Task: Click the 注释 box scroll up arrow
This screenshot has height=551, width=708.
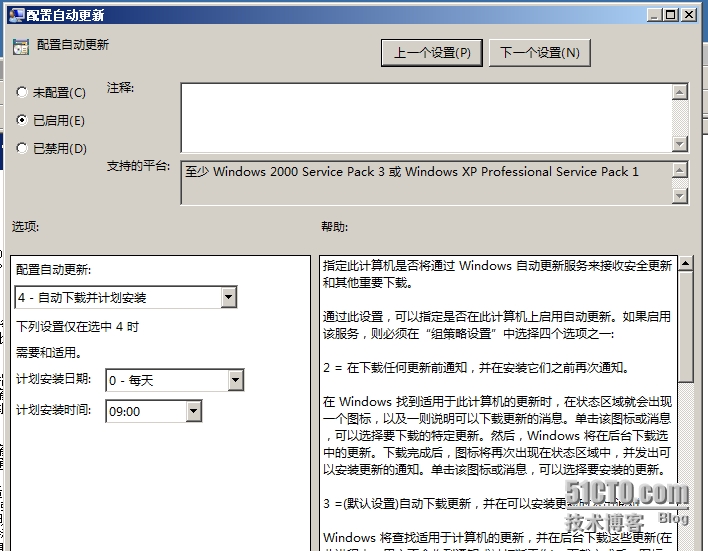Action: (680, 92)
